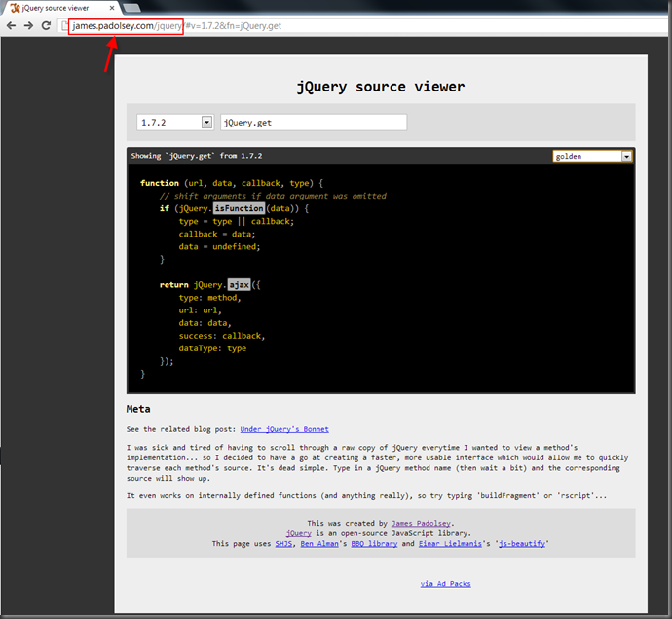Reload the page with the refresh icon
672x619 pixels.
point(46,25)
